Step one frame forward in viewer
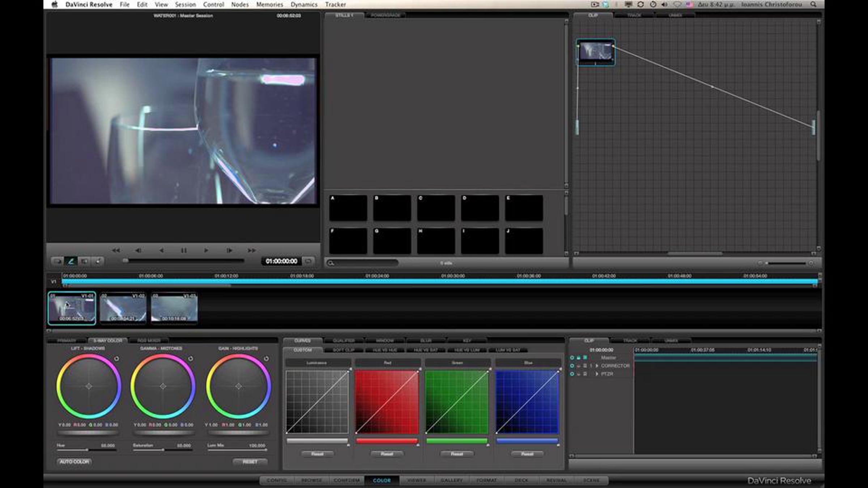This screenshot has height=488, width=868. coord(229,250)
